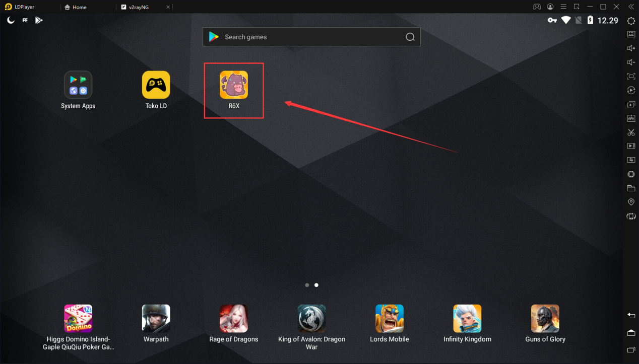Close the v2rayNG tab
Viewport: 639px width, 364px height.
pyautogui.click(x=168, y=7)
